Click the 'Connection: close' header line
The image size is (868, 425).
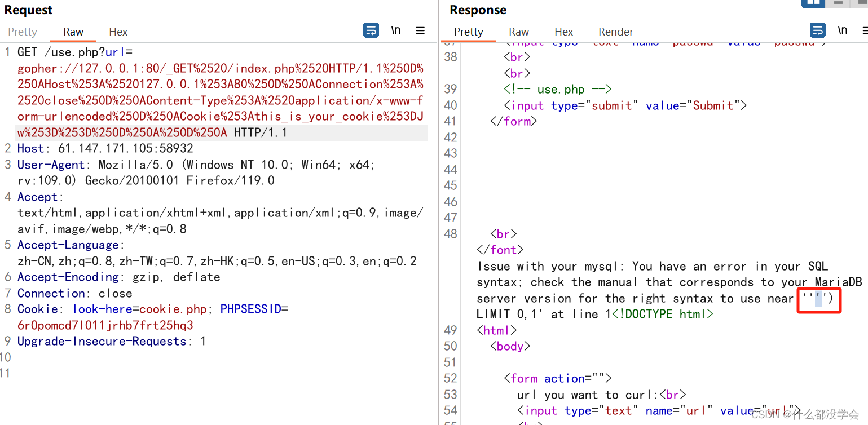[75, 293]
